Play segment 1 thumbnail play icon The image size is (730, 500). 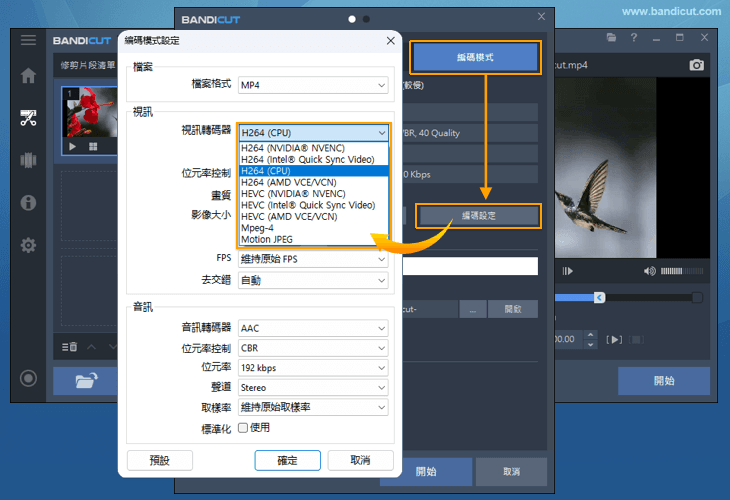[73, 147]
